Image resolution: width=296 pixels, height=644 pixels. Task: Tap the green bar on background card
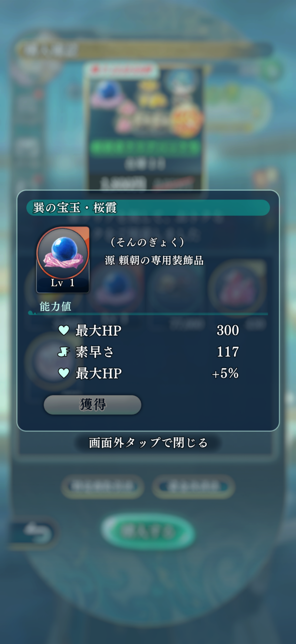pyautogui.click(x=145, y=147)
